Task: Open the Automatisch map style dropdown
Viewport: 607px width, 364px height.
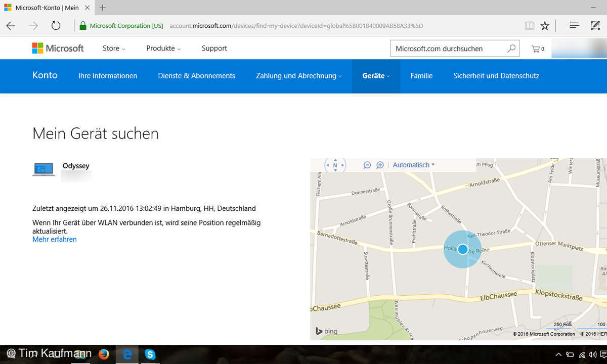Action: [x=414, y=165]
